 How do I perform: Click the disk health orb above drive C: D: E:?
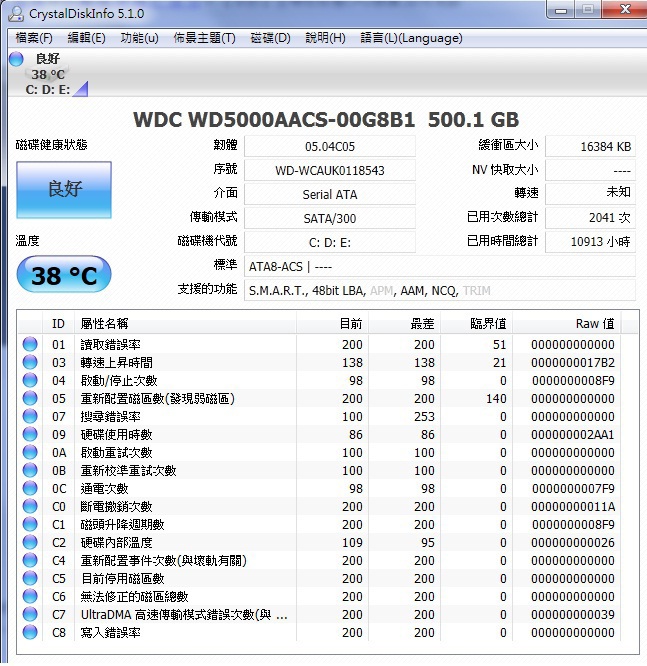coord(16,59)
